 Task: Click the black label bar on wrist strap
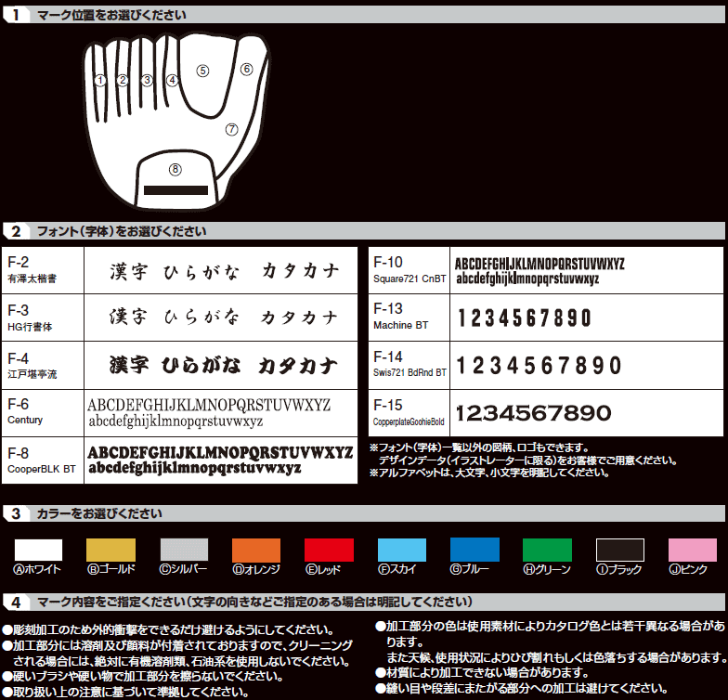175,191
